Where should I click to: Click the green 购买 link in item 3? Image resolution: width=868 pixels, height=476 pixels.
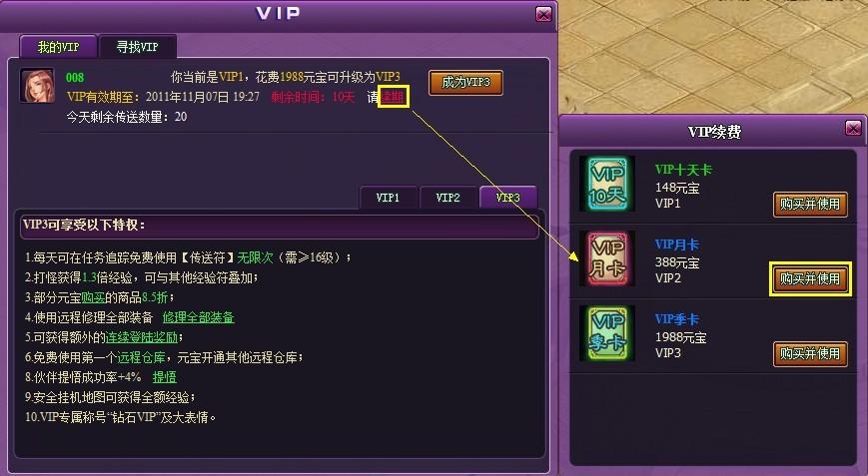(x=93, y=297)
